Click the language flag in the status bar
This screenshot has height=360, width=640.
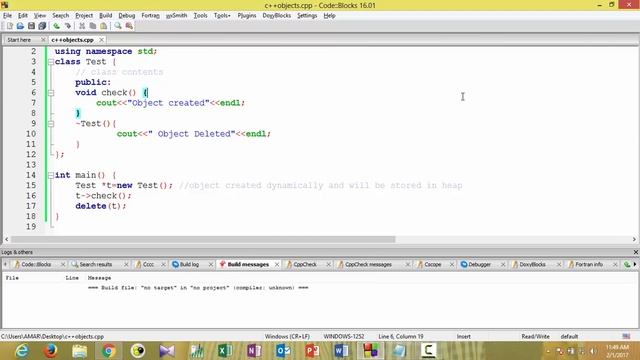626,336
